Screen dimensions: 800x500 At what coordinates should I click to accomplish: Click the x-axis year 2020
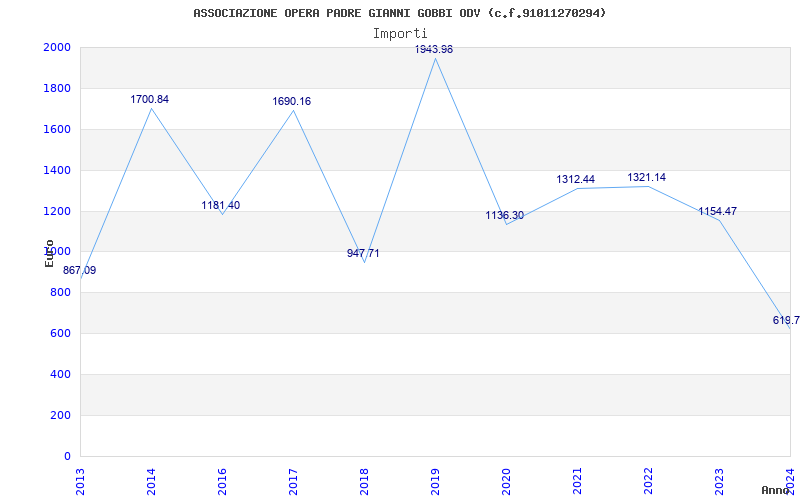pos(506,481)
